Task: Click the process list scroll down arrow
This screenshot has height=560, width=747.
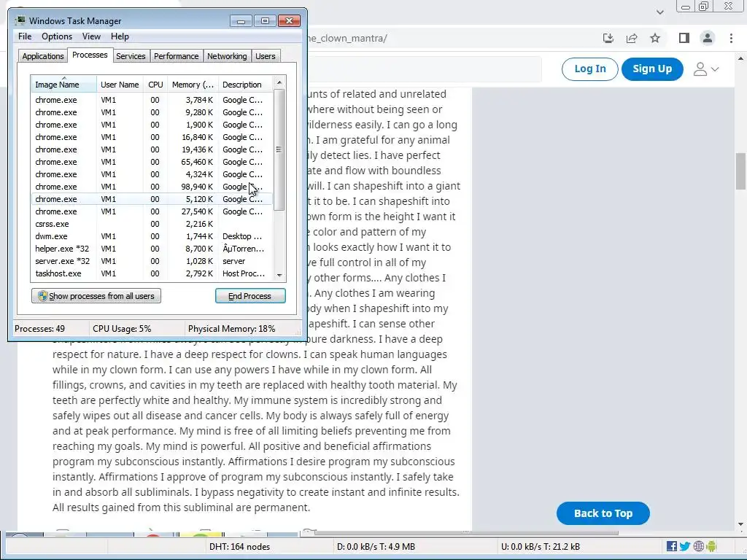Action: point(279,275)
